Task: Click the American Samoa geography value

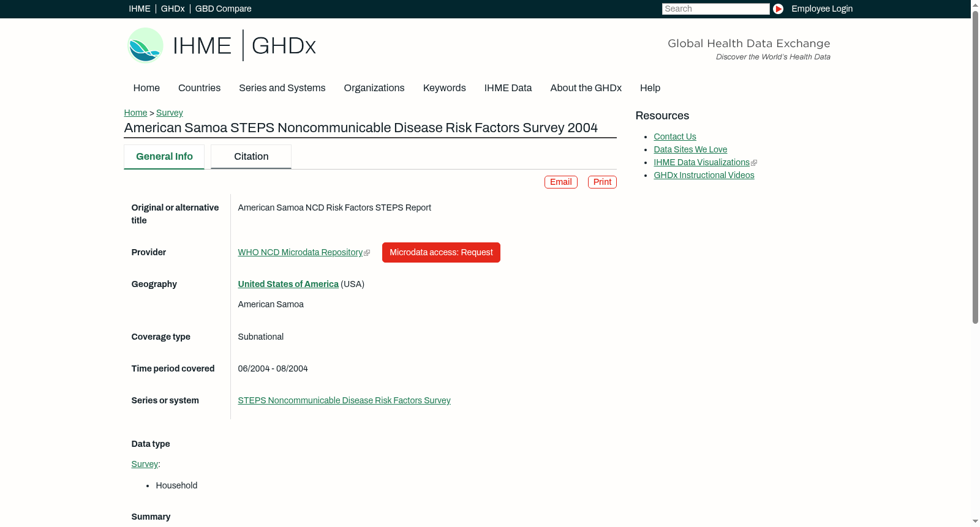Action: point(271,305)
